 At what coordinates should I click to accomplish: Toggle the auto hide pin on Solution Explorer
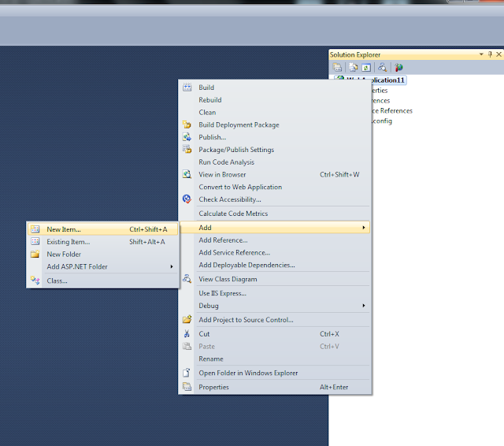coord(490,54)
